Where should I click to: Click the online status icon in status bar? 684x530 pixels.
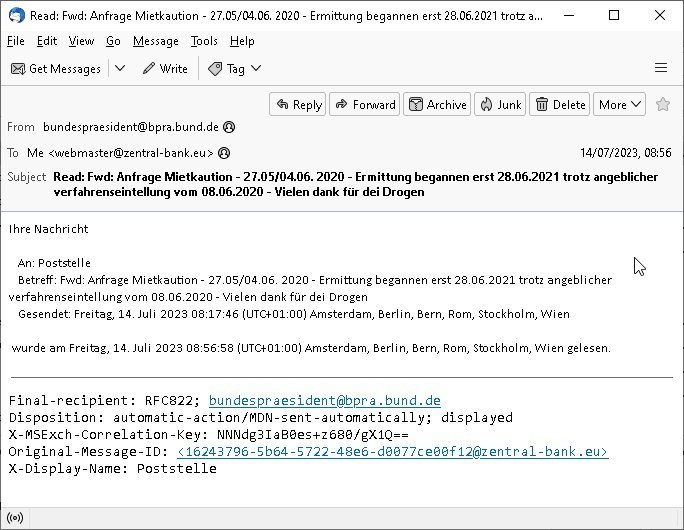tap(15, 518)
